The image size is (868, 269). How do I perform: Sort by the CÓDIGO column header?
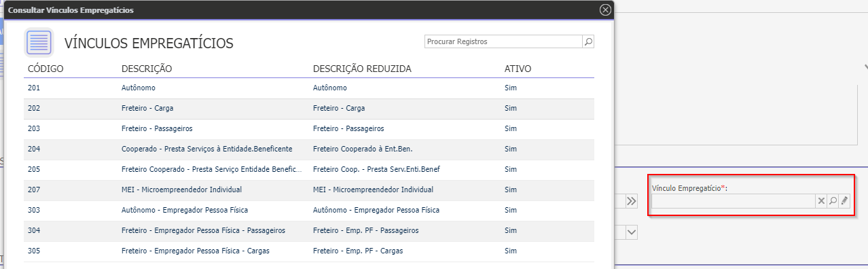coord(46,69)
